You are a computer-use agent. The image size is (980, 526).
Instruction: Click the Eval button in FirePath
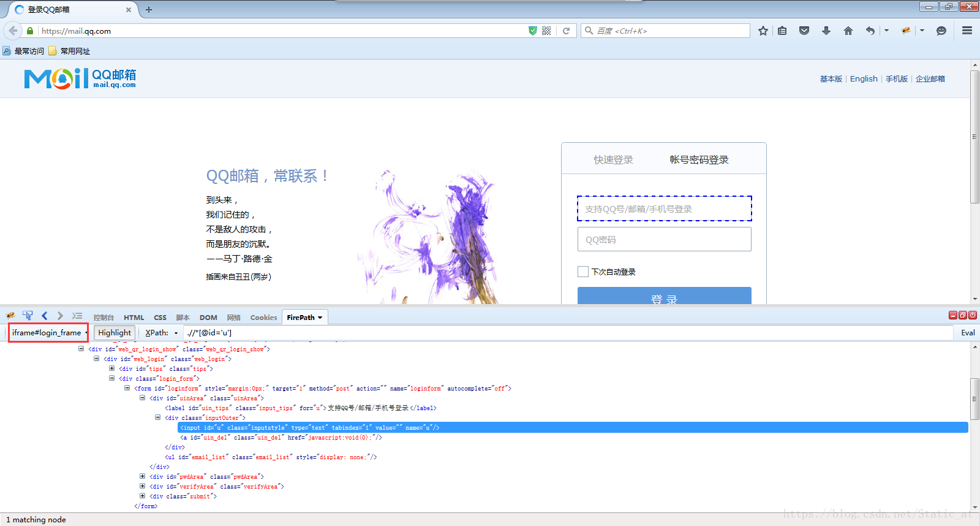click(x=968, y=333)
